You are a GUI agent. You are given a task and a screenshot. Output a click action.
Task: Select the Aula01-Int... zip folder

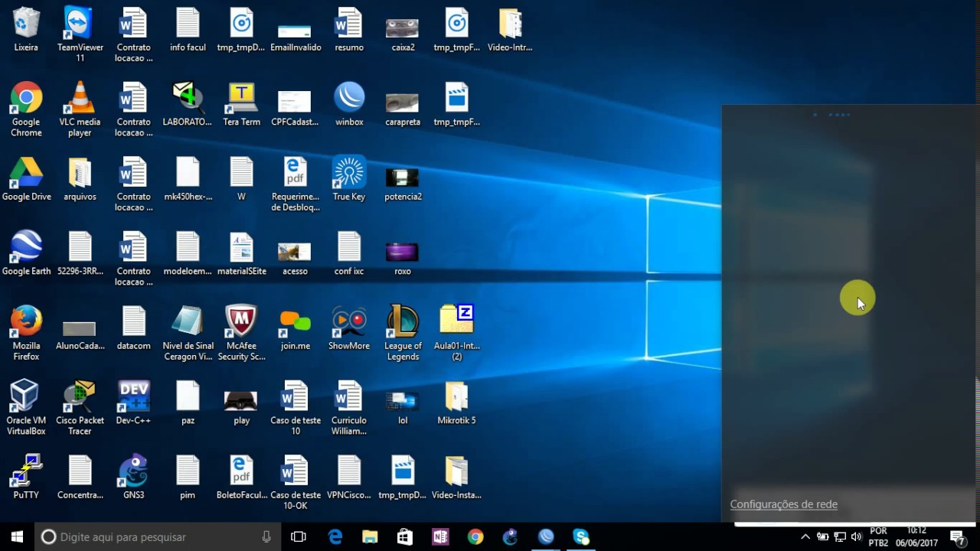click(457, 334)
